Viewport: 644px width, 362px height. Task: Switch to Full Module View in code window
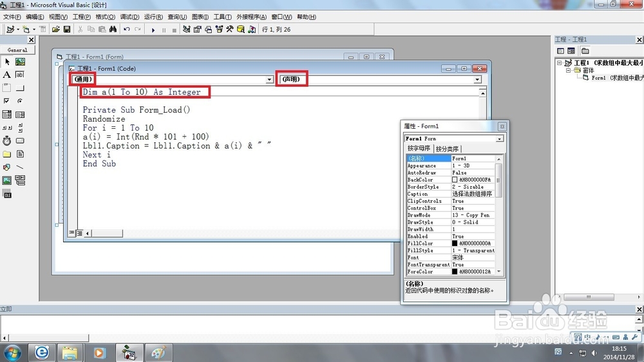[79, 233]
